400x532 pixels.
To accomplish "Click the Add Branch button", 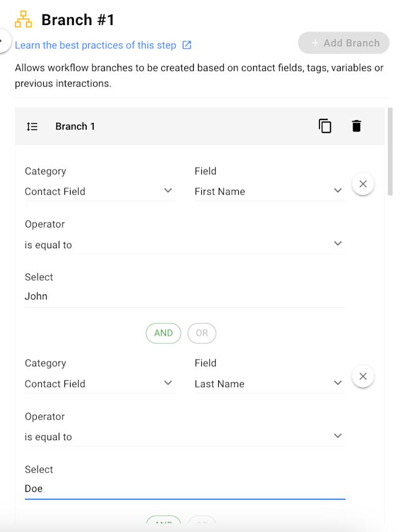I will coord(344,43).
